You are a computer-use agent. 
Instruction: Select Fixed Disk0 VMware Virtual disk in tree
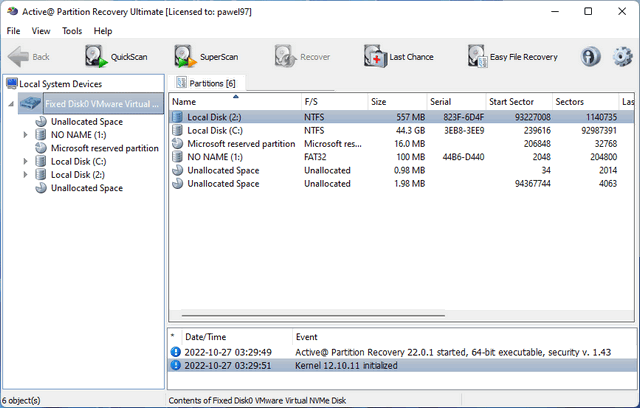[x=100, y=104]
